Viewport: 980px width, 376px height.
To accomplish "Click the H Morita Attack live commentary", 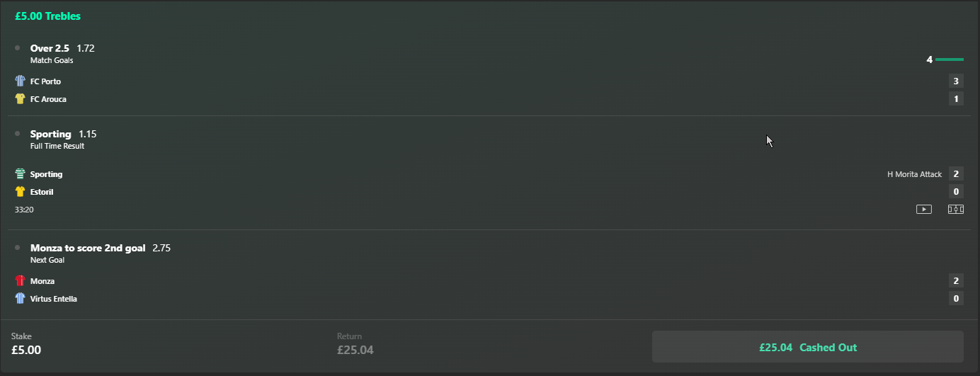I will 914,174.
